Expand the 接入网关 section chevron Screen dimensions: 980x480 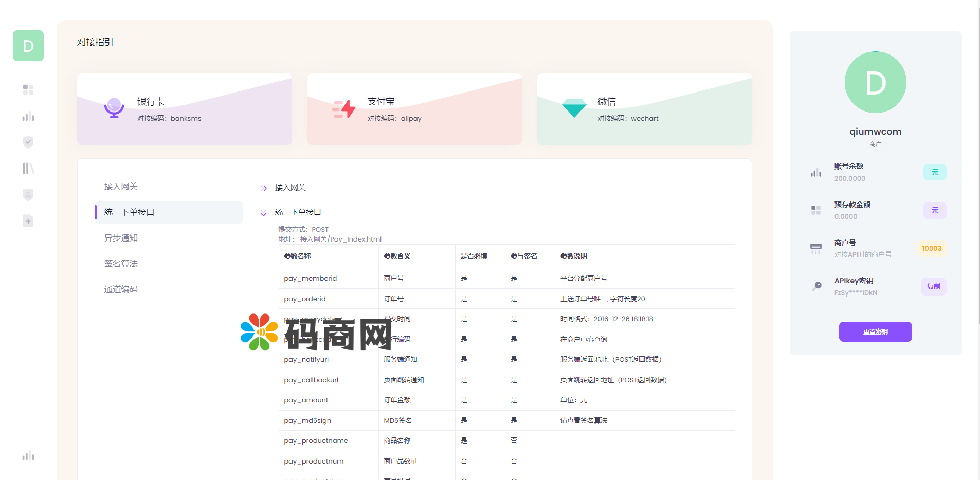coord(264,188)
